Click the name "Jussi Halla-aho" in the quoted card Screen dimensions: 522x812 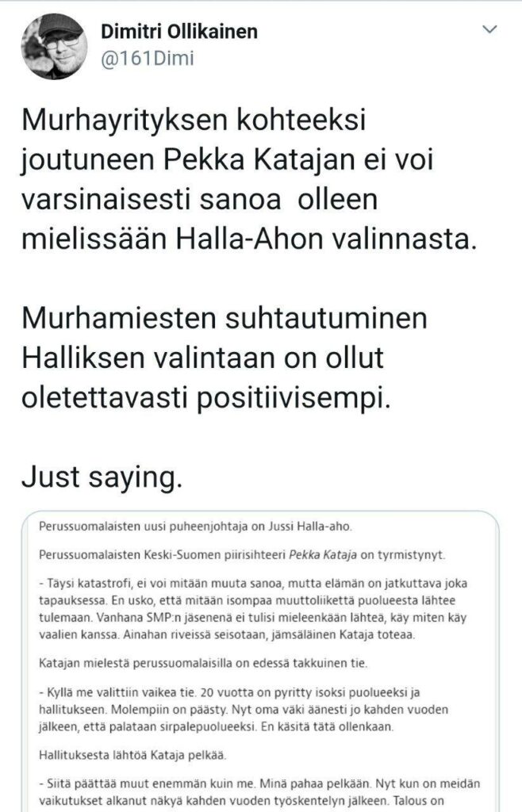click(x=302, y=526)
